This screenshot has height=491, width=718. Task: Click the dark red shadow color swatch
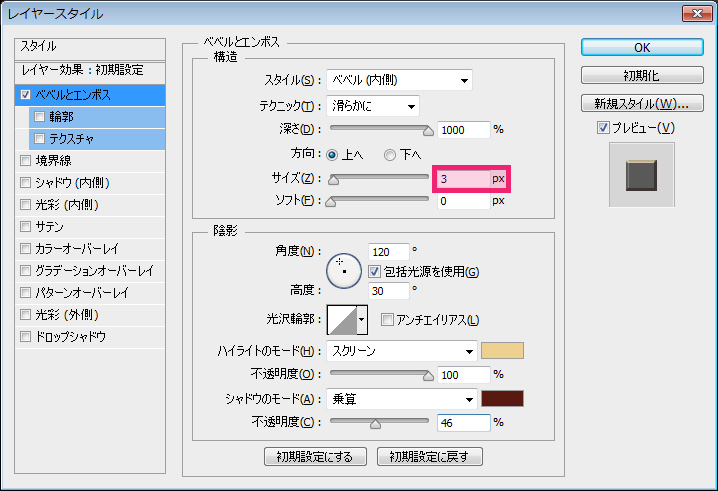tap(502, 399)
